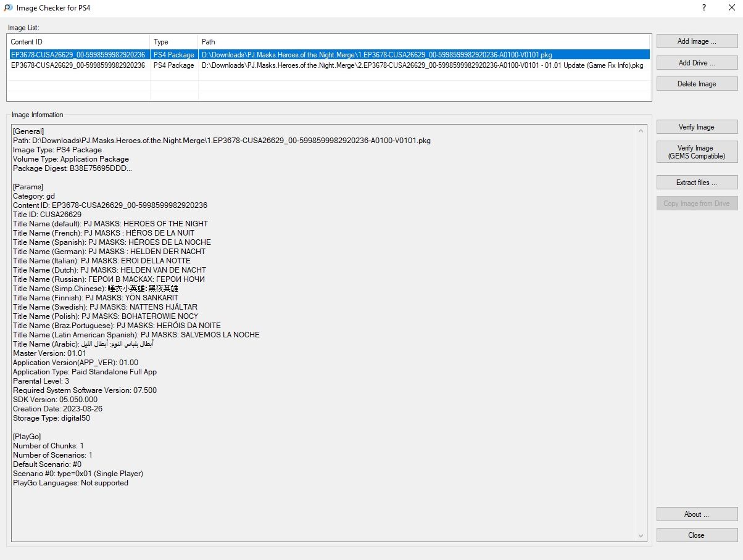Remove selection using Delete Image button
The width and height of the screenshot is (743, 560).
[x=697, y=84]
